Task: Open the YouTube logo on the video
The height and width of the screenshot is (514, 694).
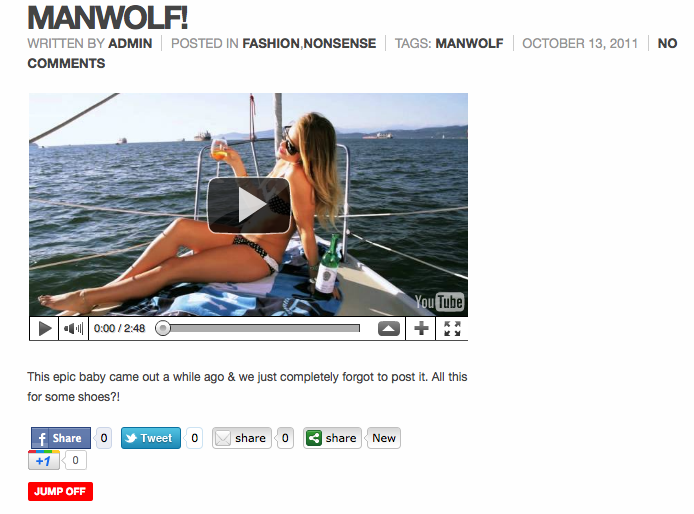Action: tap(439, 302)
